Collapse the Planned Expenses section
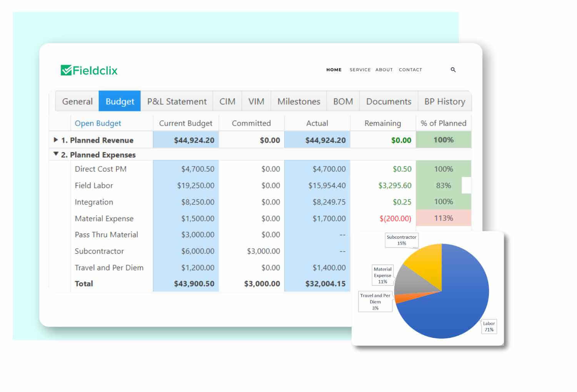 tap(56, 154)
